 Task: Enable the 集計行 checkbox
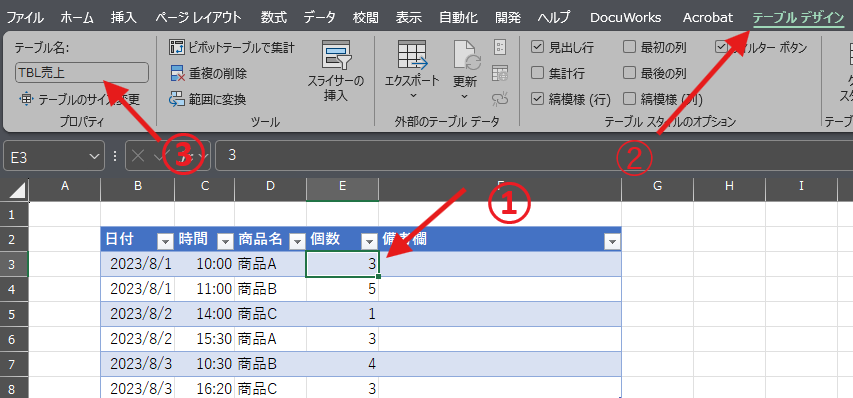tap(537, 73)
